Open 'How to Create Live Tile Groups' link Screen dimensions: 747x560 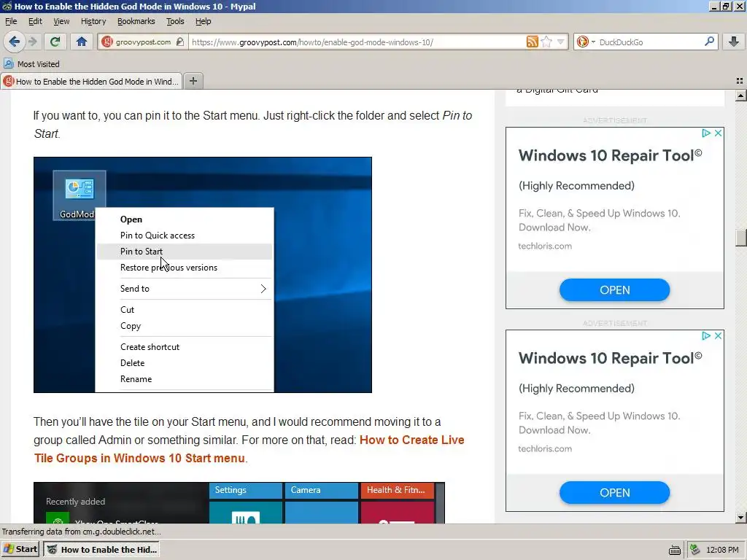[249, 449]
